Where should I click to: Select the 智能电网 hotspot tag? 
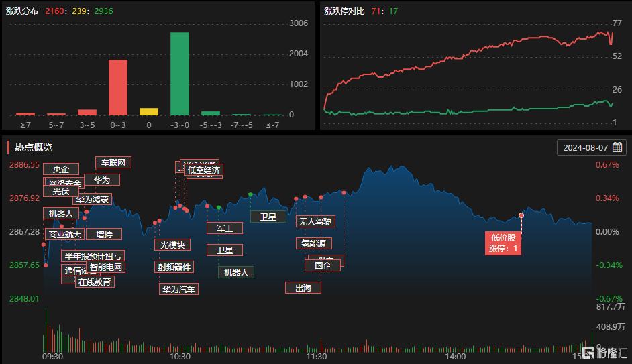coord(105,267)
